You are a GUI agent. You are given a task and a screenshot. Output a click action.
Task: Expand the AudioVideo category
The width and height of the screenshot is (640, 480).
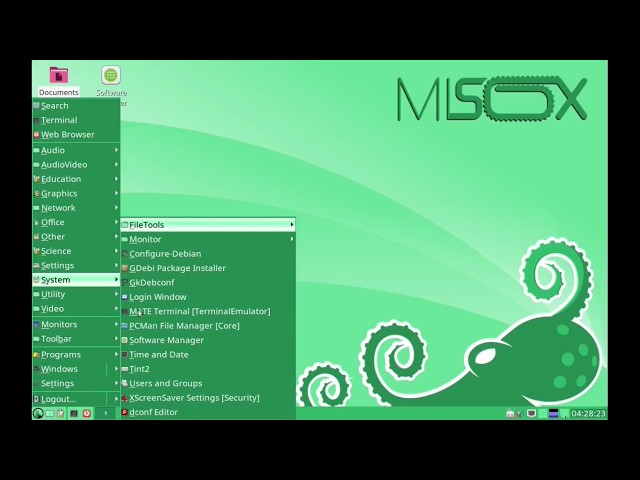(x=76, y=164)
